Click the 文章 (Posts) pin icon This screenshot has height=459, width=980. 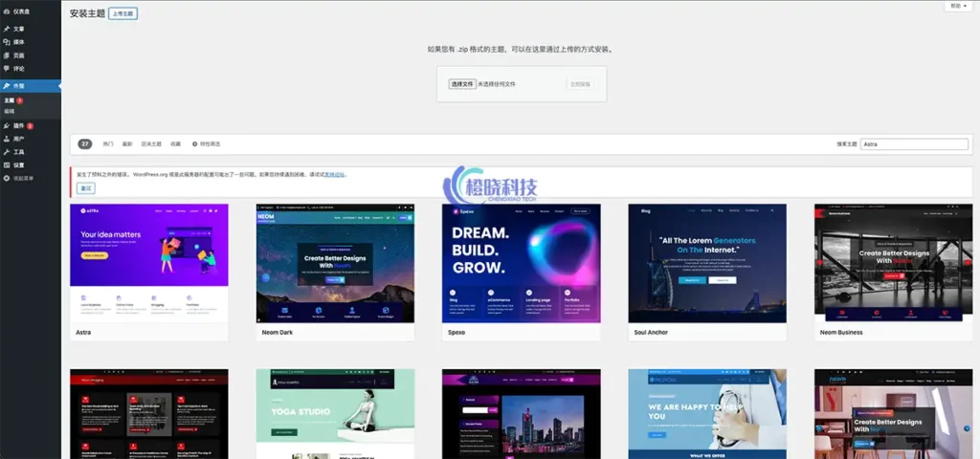click(7, 29)
